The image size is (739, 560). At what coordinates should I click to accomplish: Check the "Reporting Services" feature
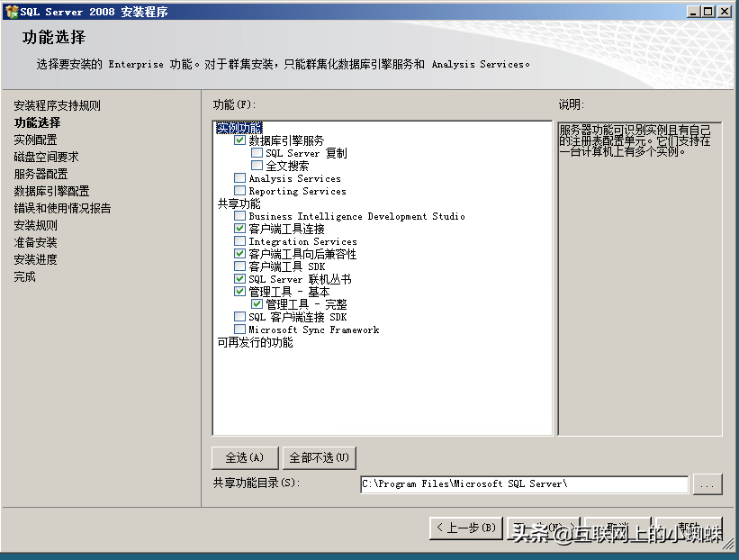point(239,191)
